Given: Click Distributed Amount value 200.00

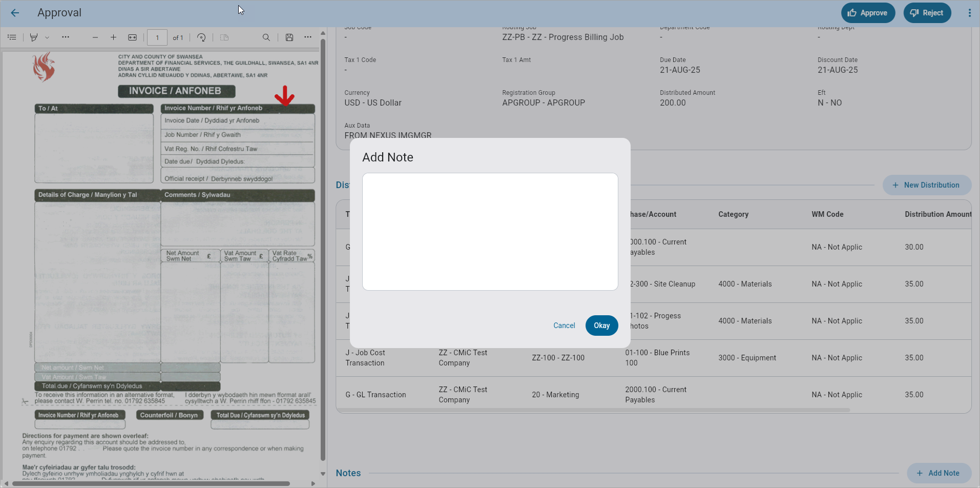Looking at the screenshot, I should [x=673, y=103].
